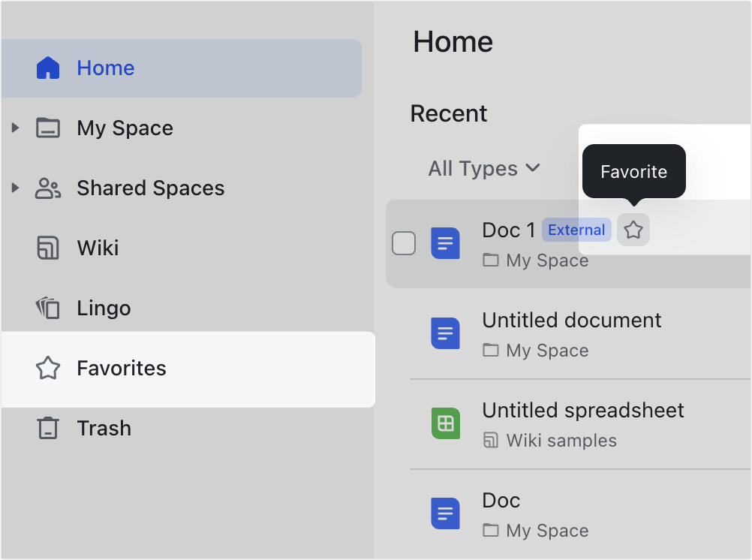The width and height of the screenshot is (752, 560).
Task: Click the Shared Spaces people icon
Action: pos(48,188)
